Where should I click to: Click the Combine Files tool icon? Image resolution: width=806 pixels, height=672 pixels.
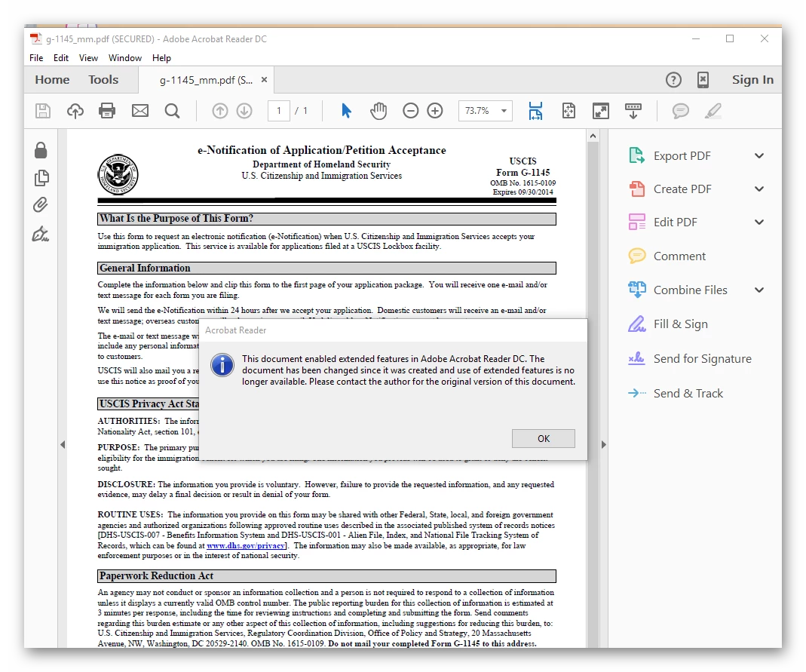click(637, 290)
